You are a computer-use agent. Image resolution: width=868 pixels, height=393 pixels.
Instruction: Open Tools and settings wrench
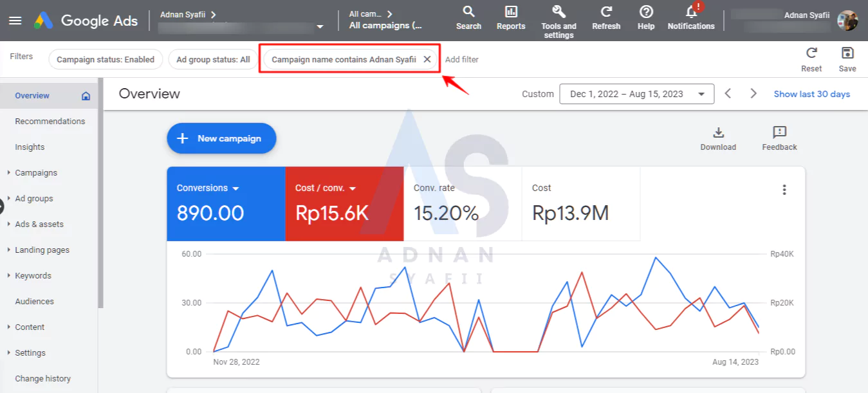558,12
